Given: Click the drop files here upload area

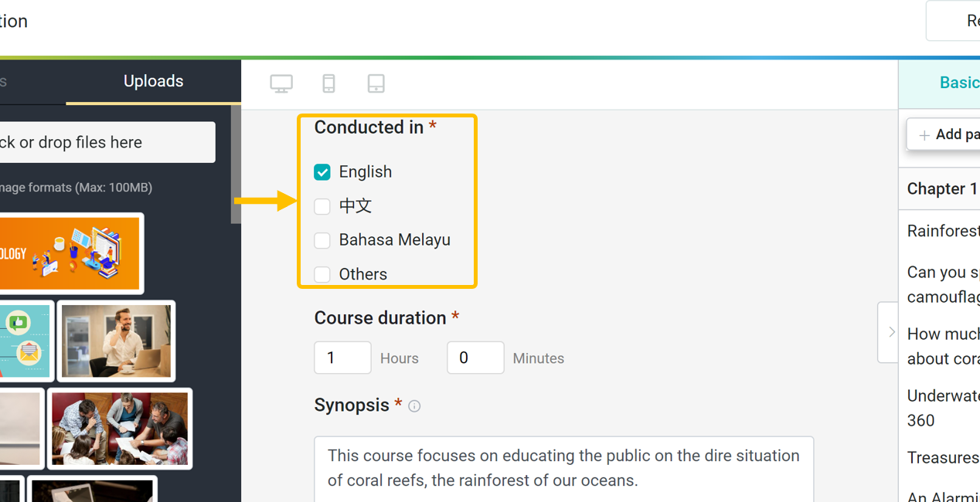Looking at the screenshot, I should [x=107, y=142].
